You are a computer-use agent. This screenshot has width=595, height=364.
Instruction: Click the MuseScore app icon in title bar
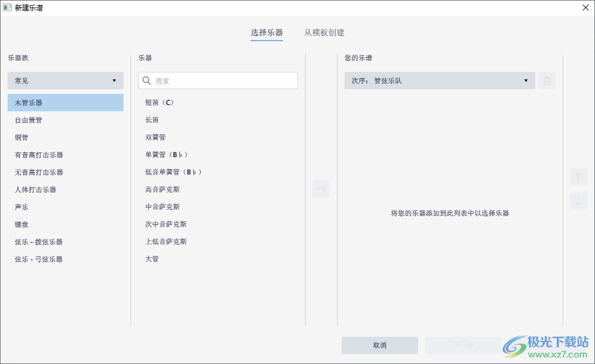point(9,8)
